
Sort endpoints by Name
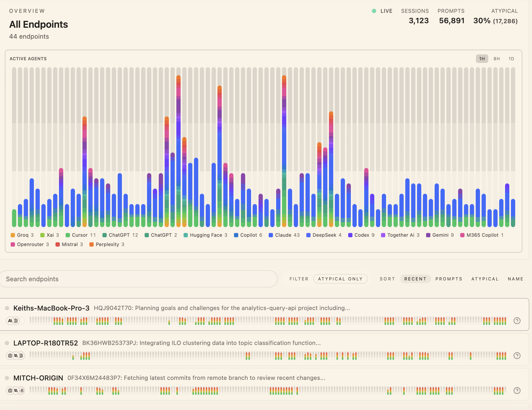pyautogui.click(x=515, y=279)
